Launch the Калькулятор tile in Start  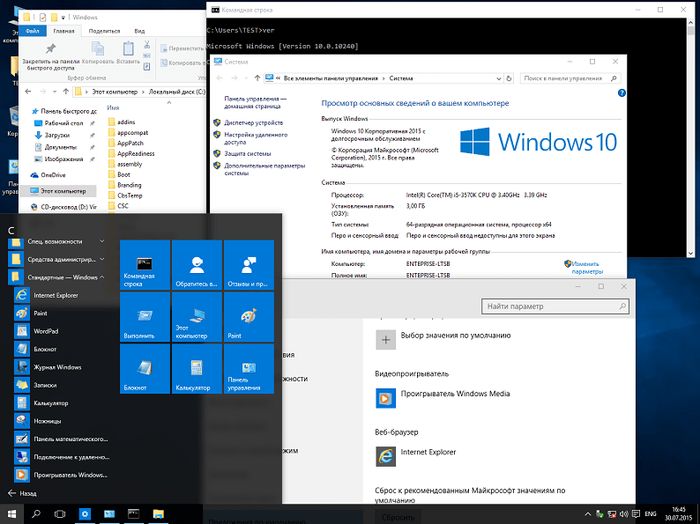click(196, 370)
